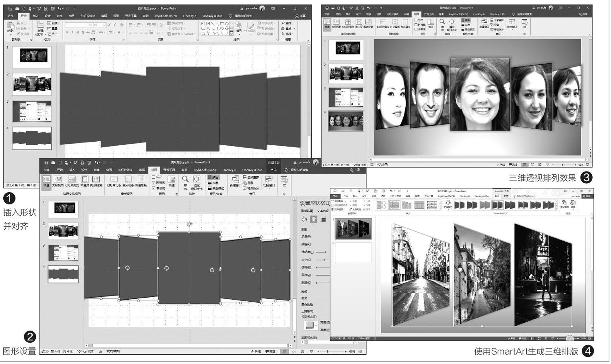611x364 pixels.
Task: Switch to Text Options (文本选项) tab in Format pane
Action: pyautogui.click(x=323, y=211)
